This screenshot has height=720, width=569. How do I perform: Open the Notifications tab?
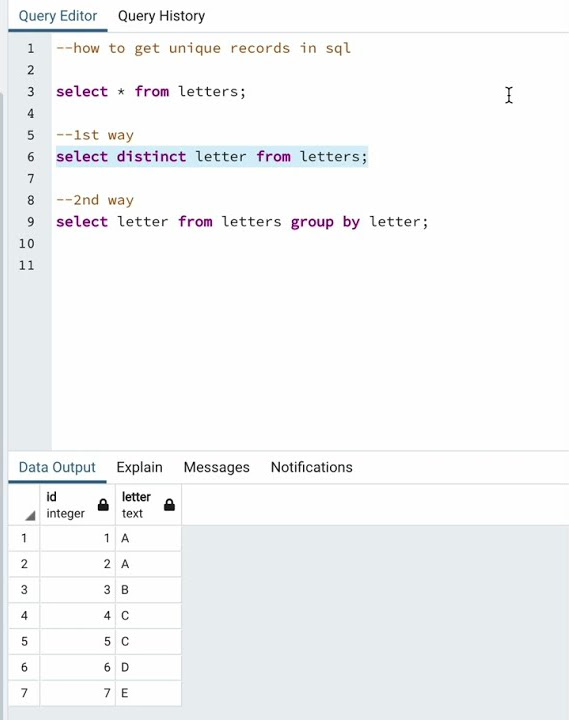coord(311,467)
